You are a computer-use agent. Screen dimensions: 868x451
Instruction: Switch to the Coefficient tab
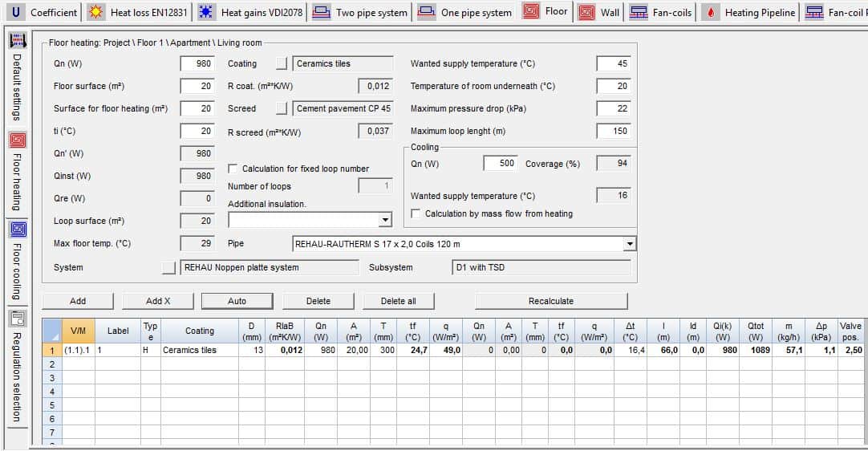(x=46, y=12)
